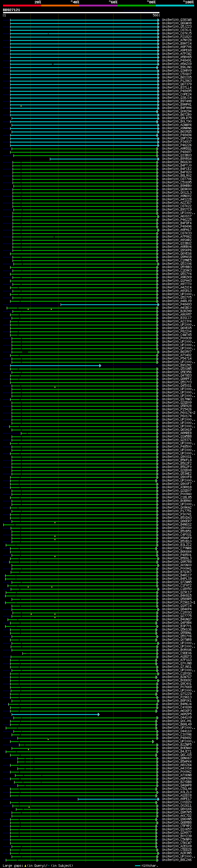The image size is (197, 868).
Task: Open hit UniRef100_Q6GW08
Action: pos(177,23)
